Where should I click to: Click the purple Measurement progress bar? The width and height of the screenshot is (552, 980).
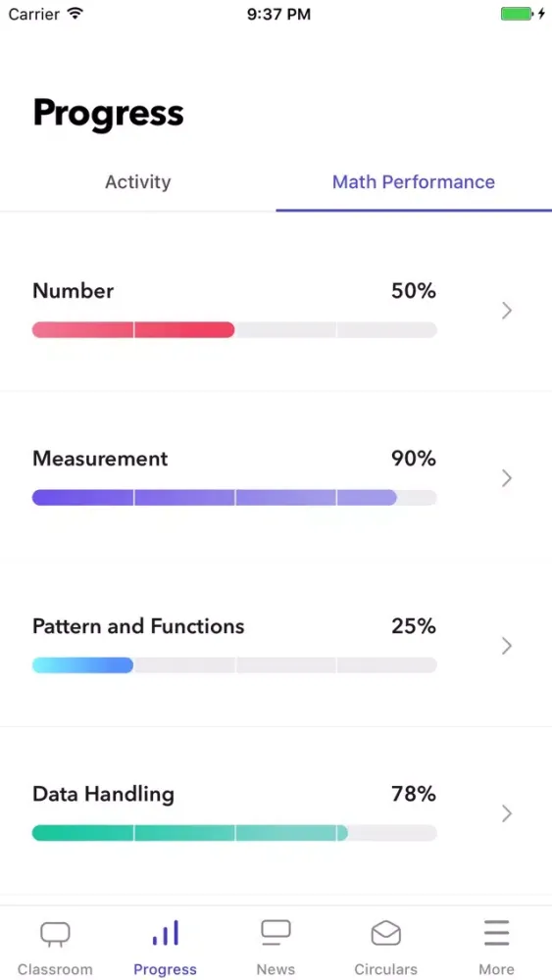[x=234, y=498]
